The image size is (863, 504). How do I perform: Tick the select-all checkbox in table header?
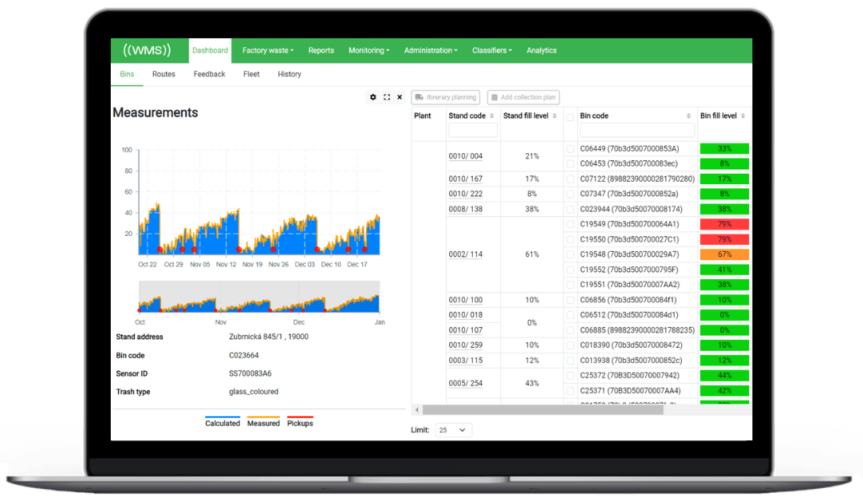[x=570, y=117]
